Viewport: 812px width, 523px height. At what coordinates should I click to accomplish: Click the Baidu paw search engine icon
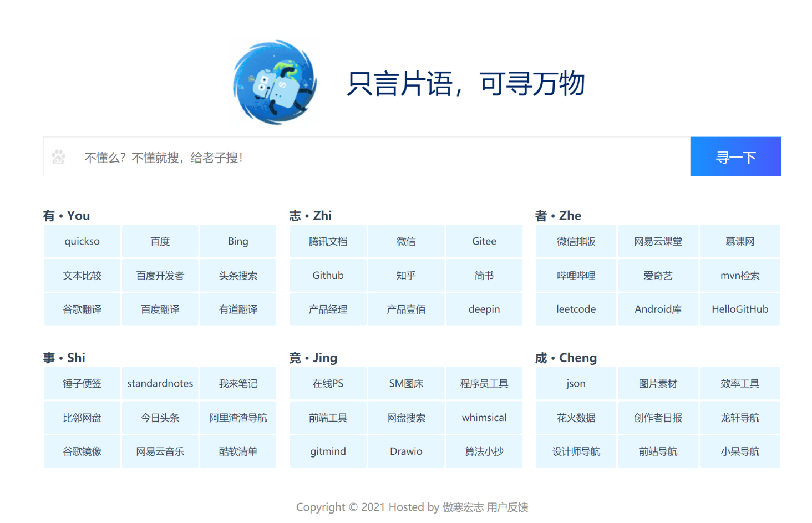(x=58, y=157)
